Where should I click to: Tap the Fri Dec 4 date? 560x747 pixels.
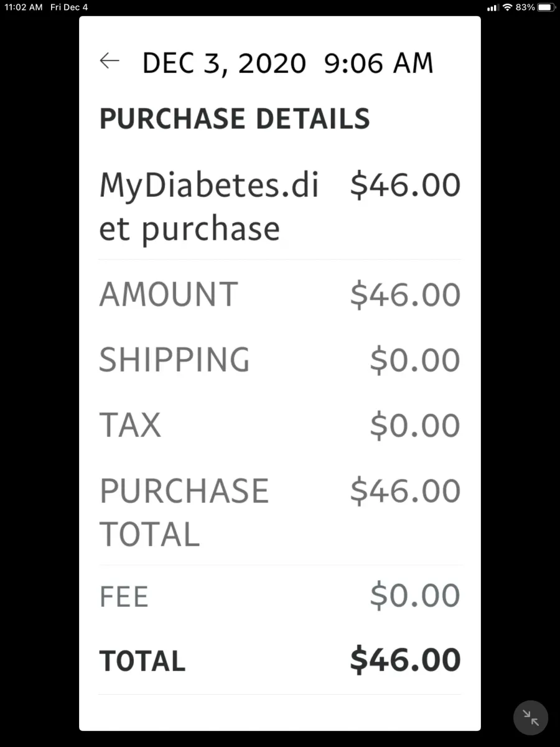pos(69,7)
